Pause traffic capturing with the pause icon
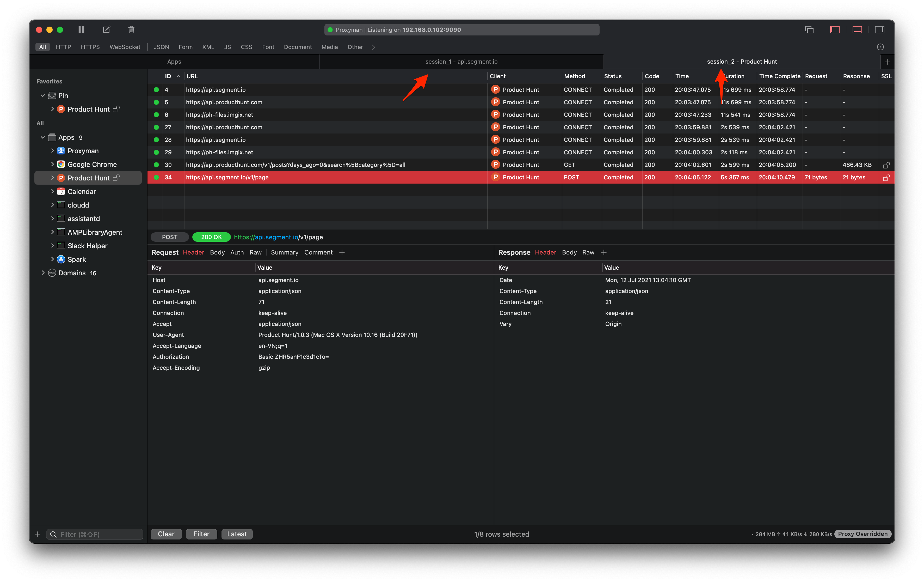 (x=81, y=29)
